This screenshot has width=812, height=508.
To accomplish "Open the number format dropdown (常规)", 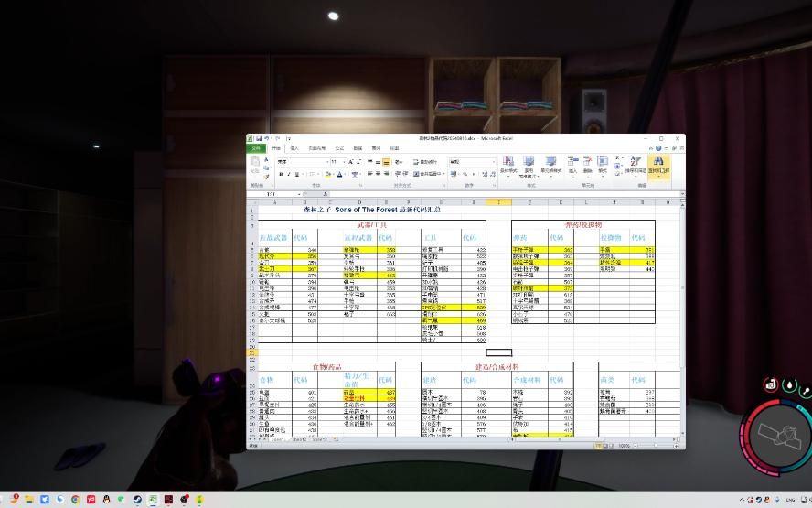I will [472, 162].
